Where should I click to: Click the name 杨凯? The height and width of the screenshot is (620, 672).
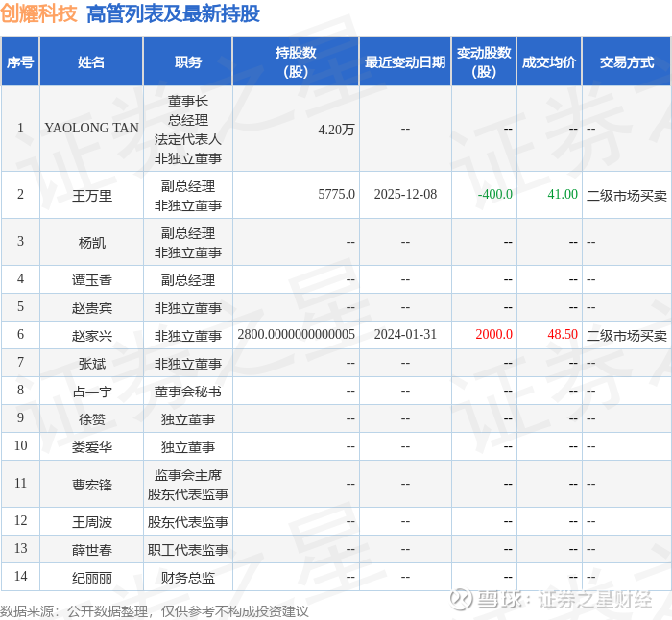pos(92,243)
